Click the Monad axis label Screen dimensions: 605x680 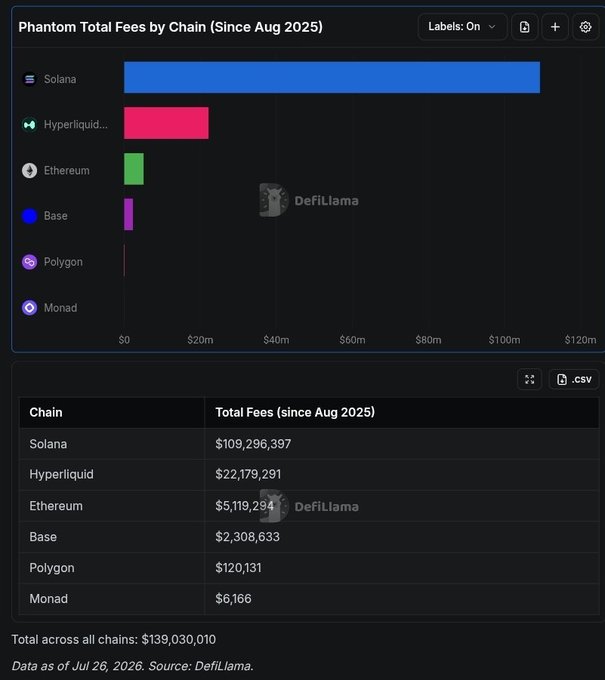pyautogui.click(x=60, y=308)
